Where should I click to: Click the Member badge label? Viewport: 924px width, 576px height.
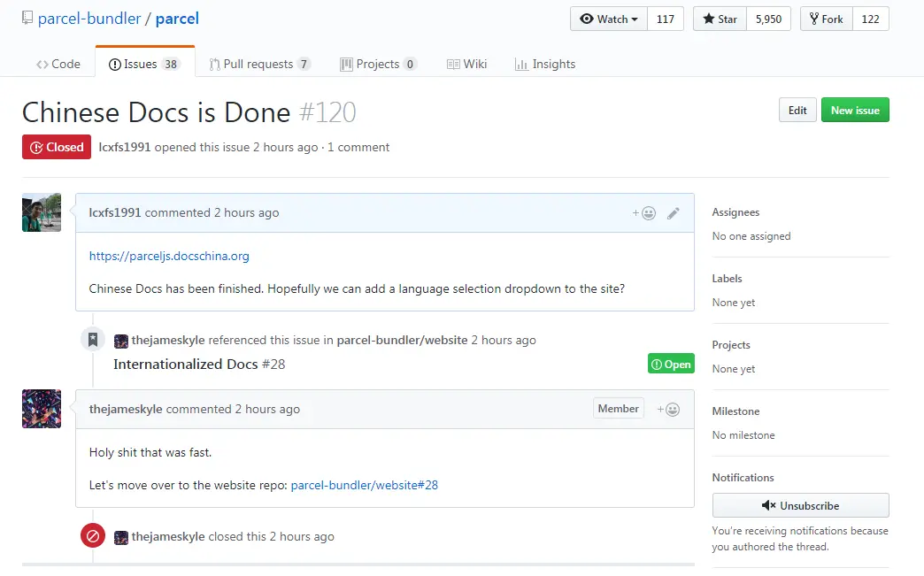(x=618, y=409)
